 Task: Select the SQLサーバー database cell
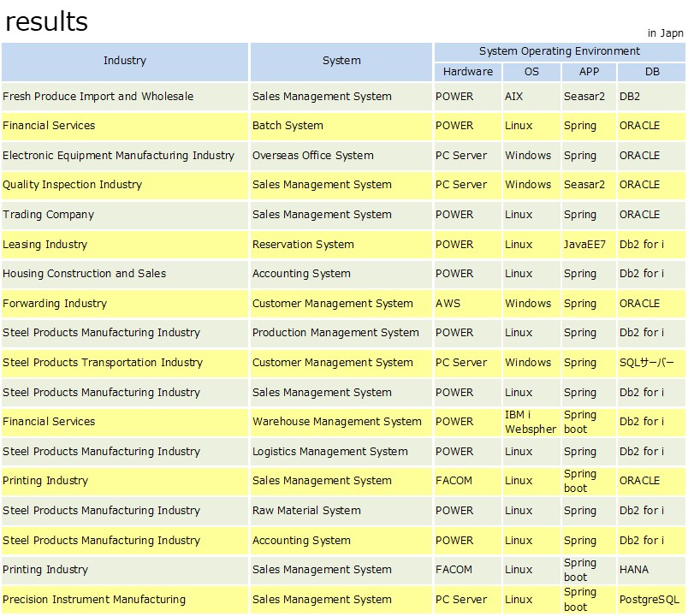(x=651, y=363)
